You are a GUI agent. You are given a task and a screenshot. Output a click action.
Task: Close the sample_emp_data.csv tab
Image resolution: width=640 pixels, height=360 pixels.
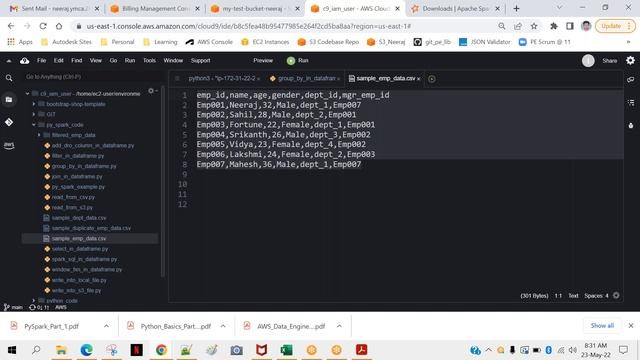[418, 79]
